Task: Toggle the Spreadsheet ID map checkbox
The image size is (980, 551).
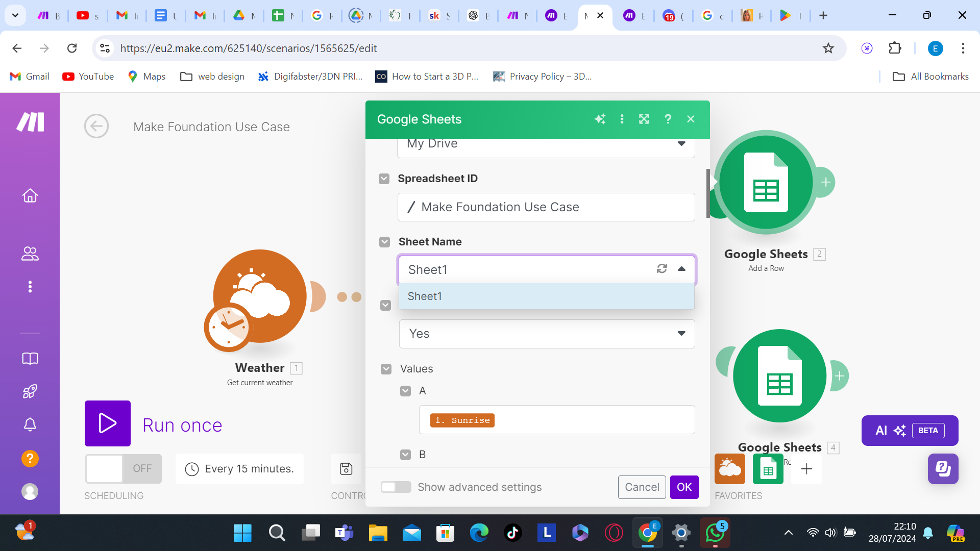Action: coord(384,179)
